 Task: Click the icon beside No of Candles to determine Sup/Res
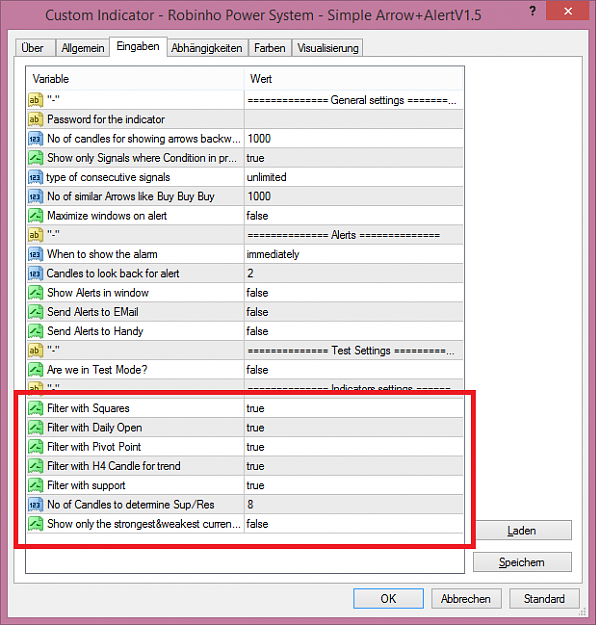tap(35, 504)
